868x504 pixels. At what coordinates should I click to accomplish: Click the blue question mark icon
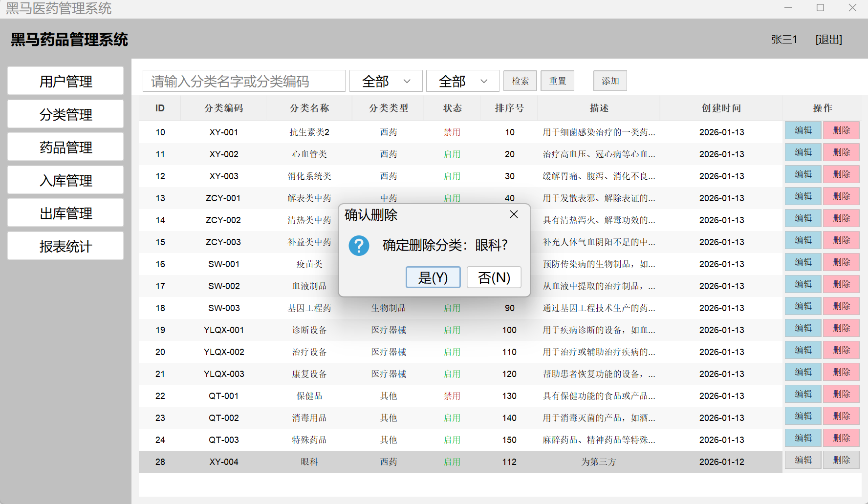359,245
